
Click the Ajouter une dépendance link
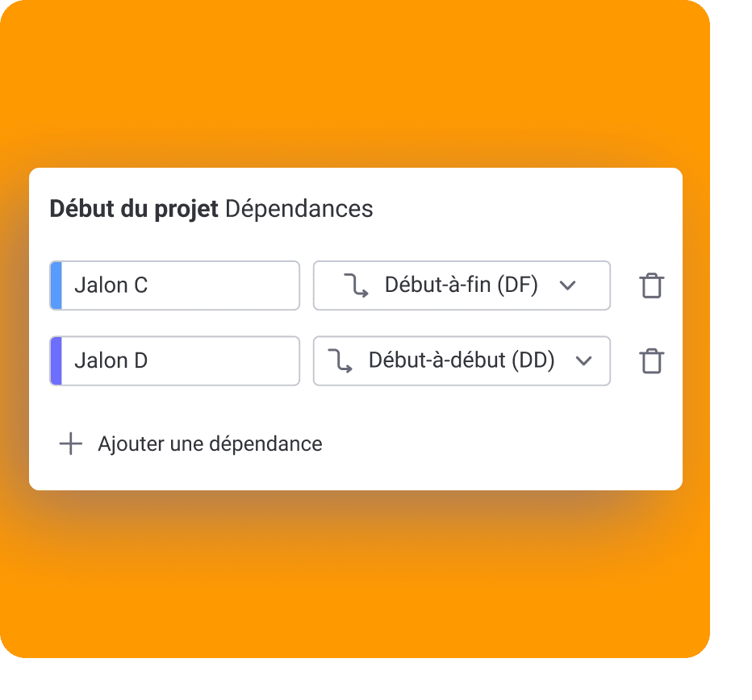point(210,444)
